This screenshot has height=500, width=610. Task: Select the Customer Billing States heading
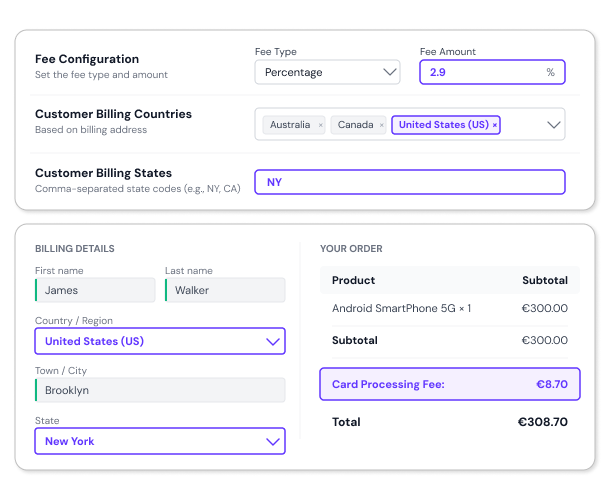click(x=103, y=173)
